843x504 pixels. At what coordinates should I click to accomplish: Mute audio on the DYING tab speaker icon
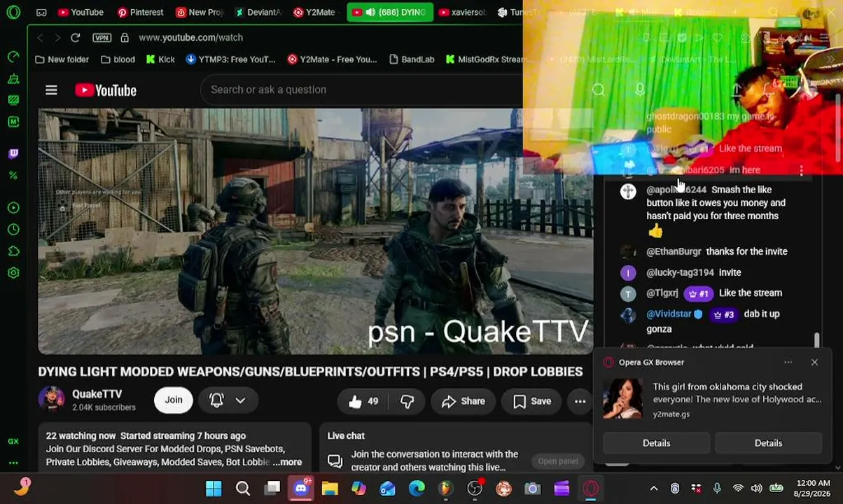[x=370, y=12]
